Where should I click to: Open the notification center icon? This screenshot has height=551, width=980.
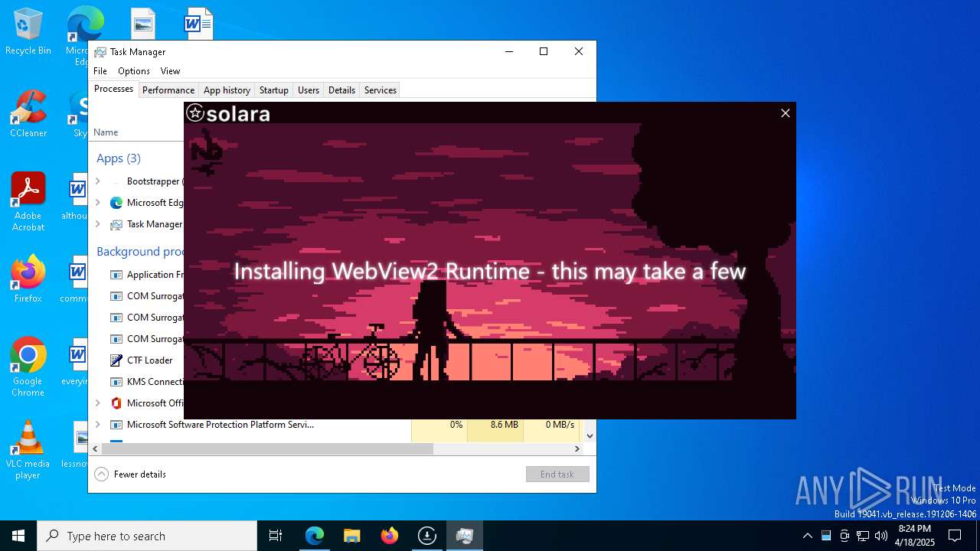(955, 536)
